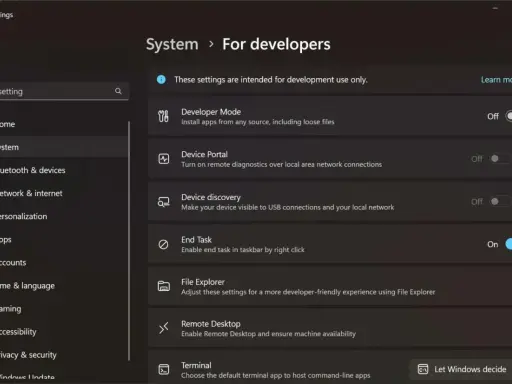The image size is (512, 384).
Task: Open the Home page in sidebar
Action: (63, 124)
